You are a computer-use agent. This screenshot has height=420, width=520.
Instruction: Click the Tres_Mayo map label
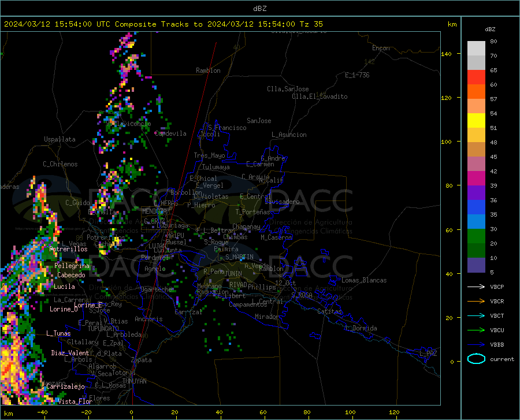click(x=209, y=155)
